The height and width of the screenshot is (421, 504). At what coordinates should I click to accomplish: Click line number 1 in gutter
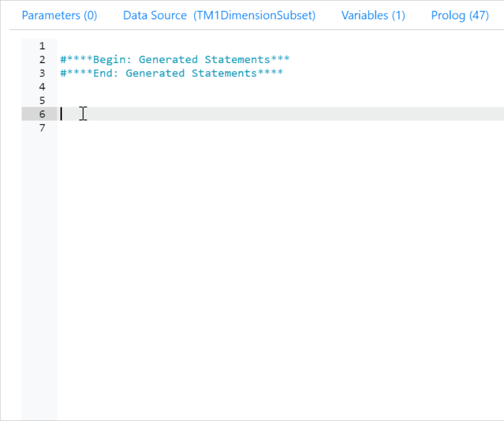click(42, 46)
